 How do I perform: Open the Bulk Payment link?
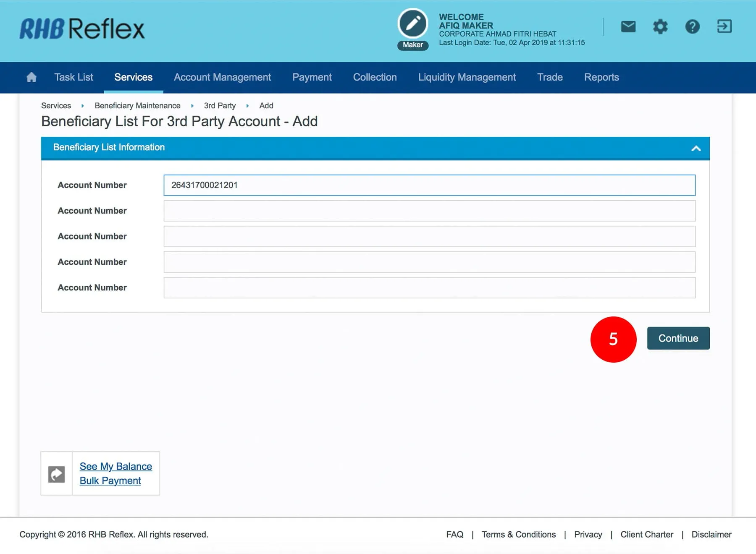[x=110, y=481]
